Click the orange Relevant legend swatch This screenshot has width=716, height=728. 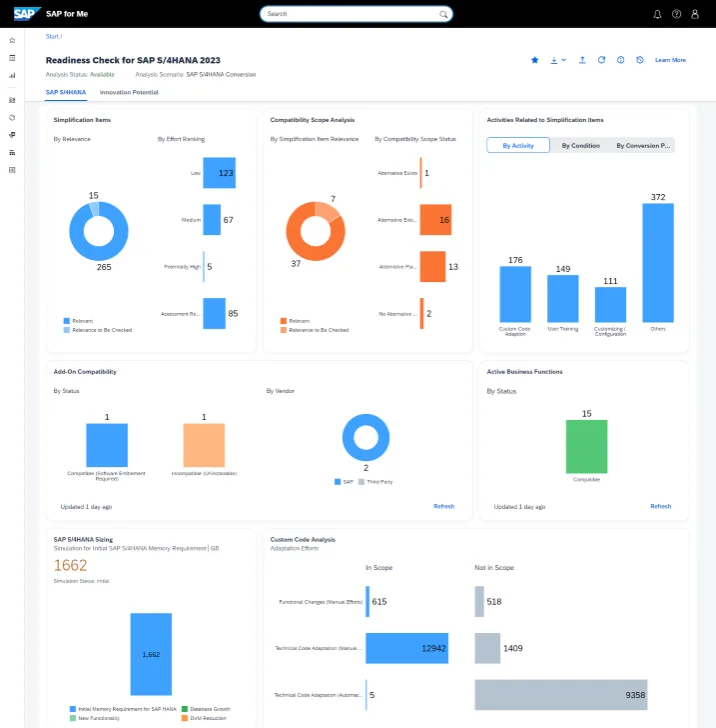click(283, 321)
